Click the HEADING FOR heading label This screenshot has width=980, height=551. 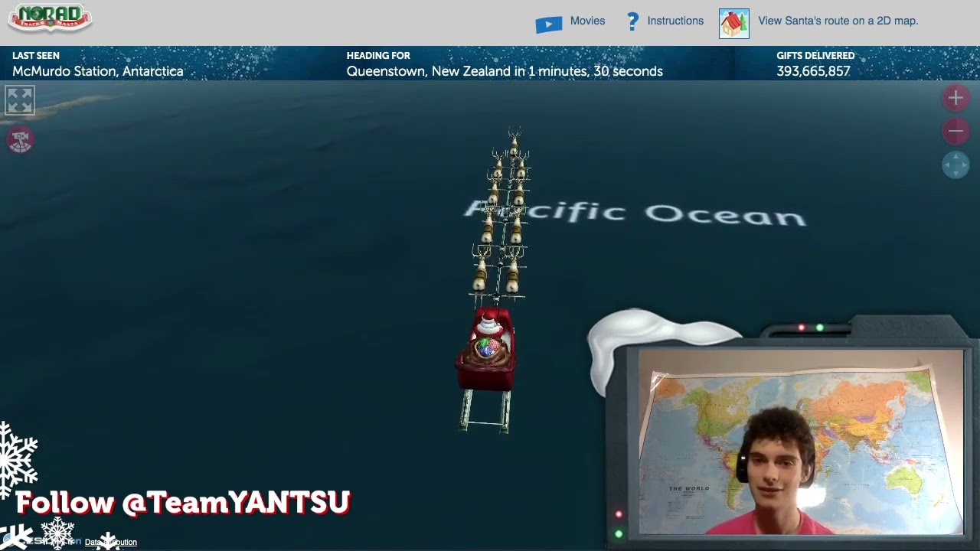(x=378, y=55)
